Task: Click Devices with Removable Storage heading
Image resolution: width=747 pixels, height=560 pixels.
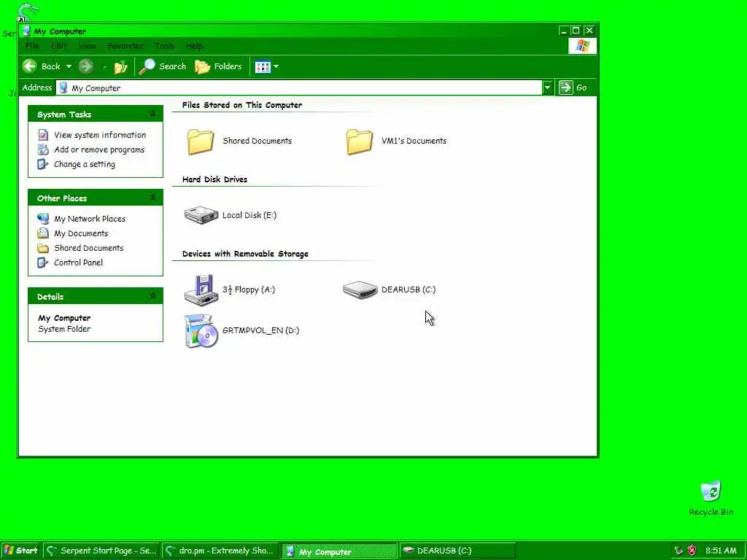Action: click(245, 254)
